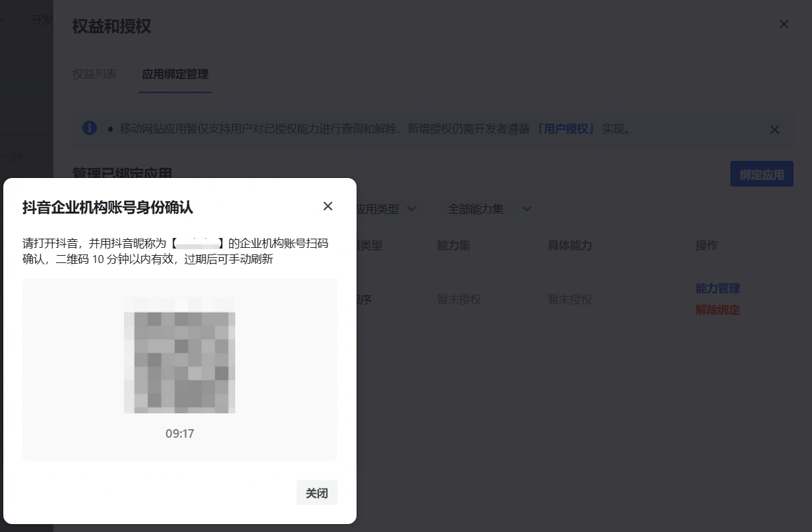The height and width of the screenshot is (532, 812).
Task: Click the blue info icon in the notice banner
Action: 90,129
